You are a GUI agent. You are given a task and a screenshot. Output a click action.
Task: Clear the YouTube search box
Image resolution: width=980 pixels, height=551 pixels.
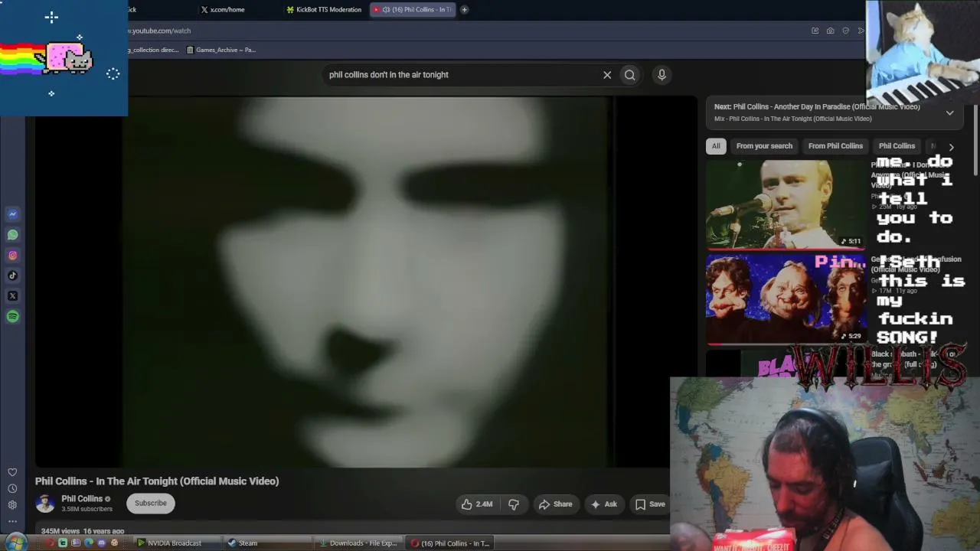(607, 75)
